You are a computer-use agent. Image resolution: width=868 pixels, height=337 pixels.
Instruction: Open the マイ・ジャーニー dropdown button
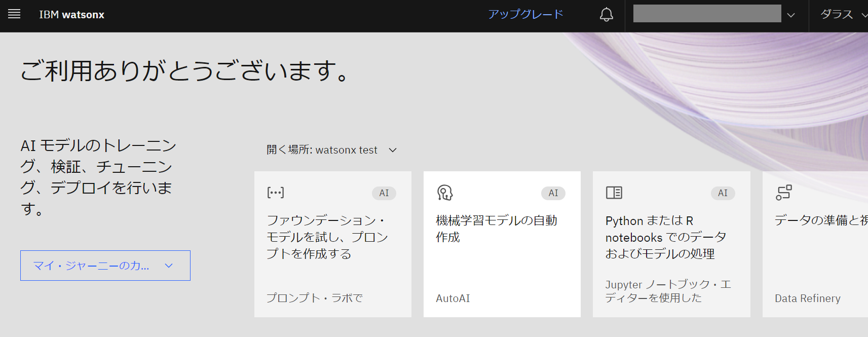(x=105, y=266)
